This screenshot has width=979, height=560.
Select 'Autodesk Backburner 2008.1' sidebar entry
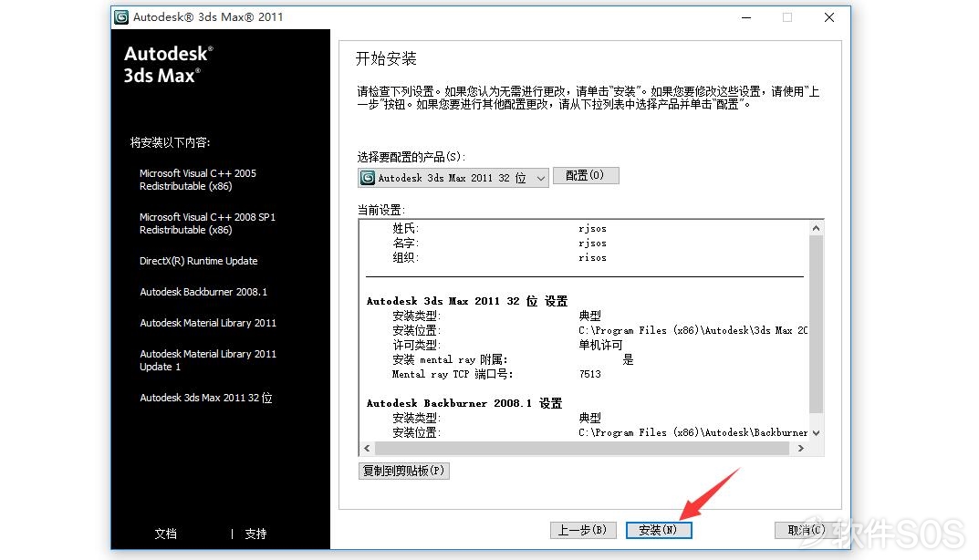pyautogui.click(x=203, y=292)
